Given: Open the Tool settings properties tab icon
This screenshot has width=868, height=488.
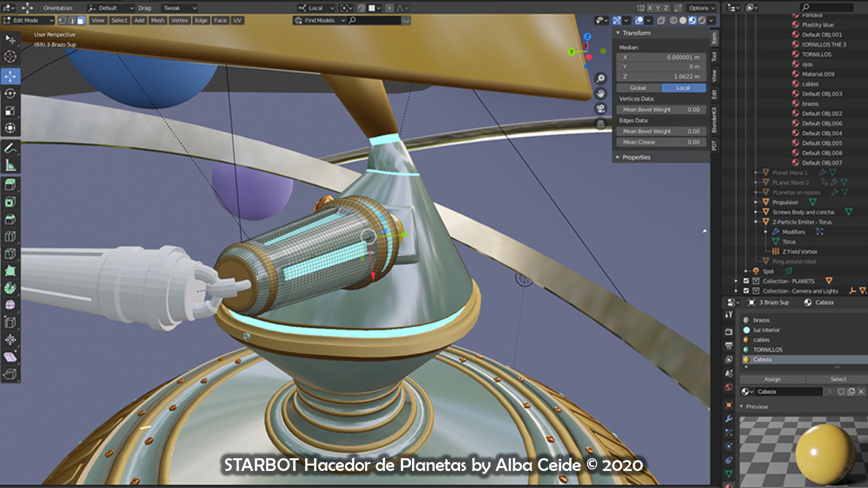Looking at the screenshot, I should click(x=729, y=315).
